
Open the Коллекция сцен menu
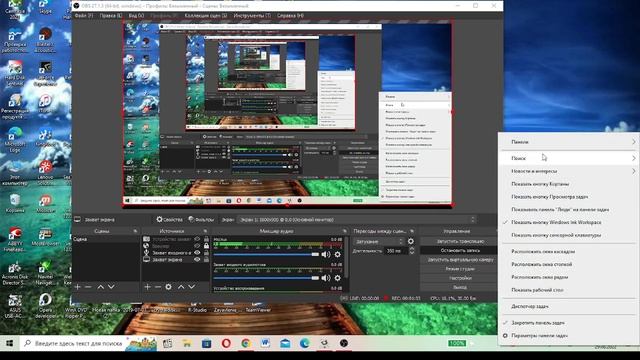click(x=205, y=16)
